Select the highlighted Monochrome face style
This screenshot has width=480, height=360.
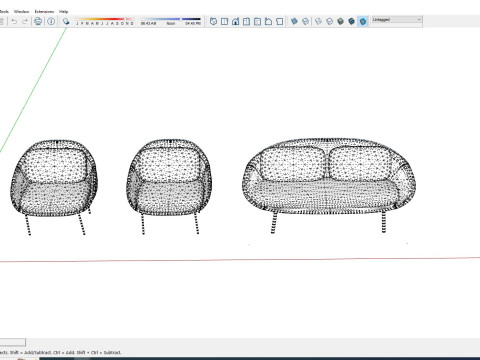(363, 21)
